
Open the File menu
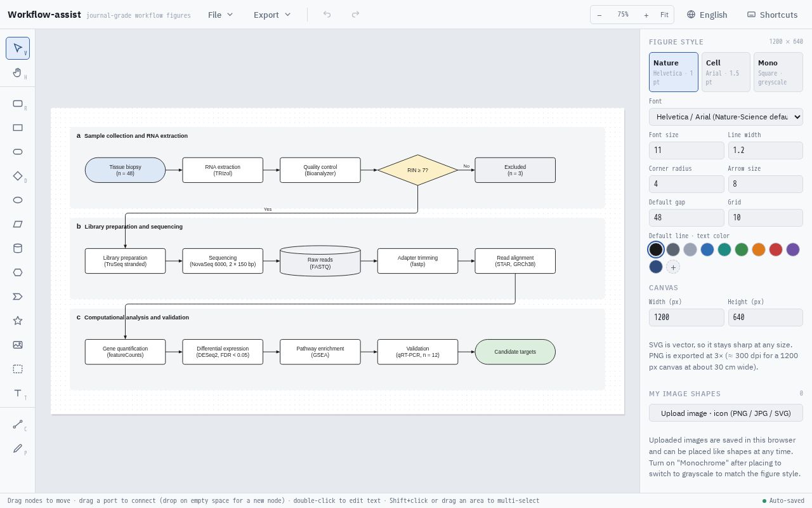(x=220, y=15)
